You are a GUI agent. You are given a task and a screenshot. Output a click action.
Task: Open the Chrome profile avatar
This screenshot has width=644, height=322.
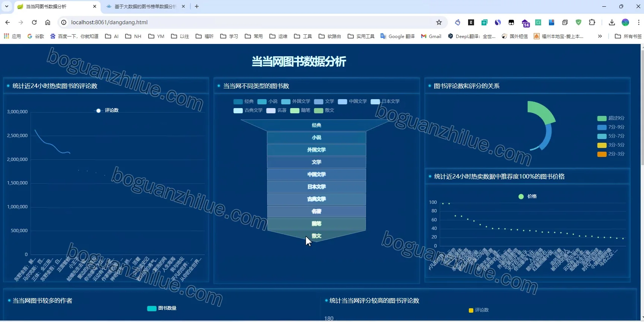coord(625,22)
